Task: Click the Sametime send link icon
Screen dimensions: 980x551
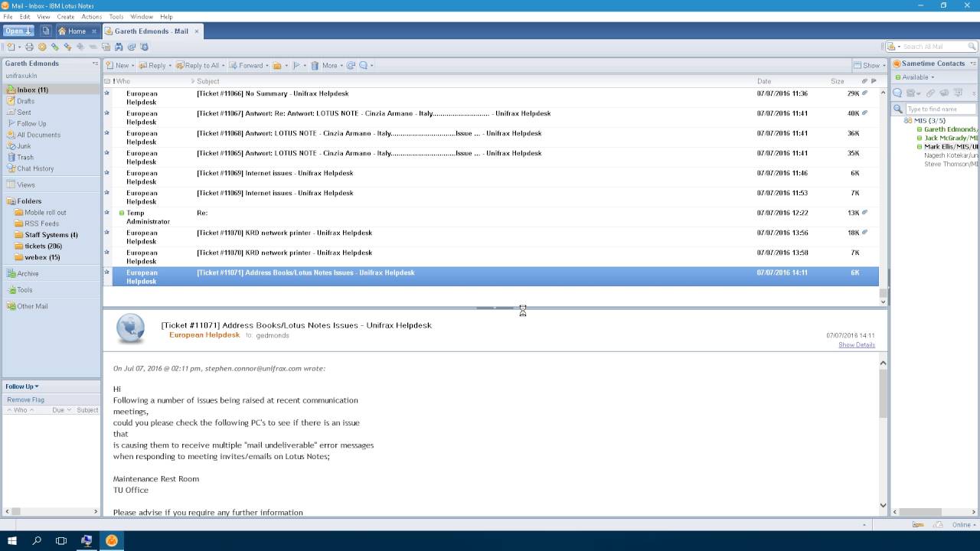Action: click(930, 93)
